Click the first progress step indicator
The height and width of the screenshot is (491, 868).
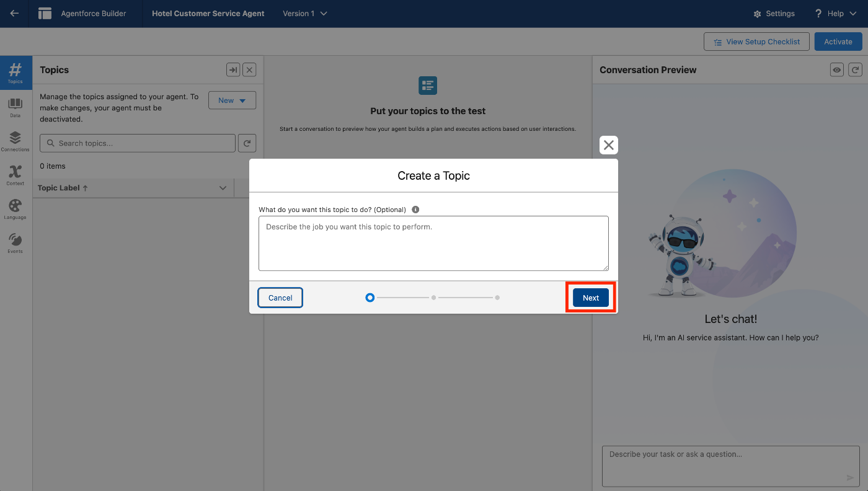tap(370, 298)
